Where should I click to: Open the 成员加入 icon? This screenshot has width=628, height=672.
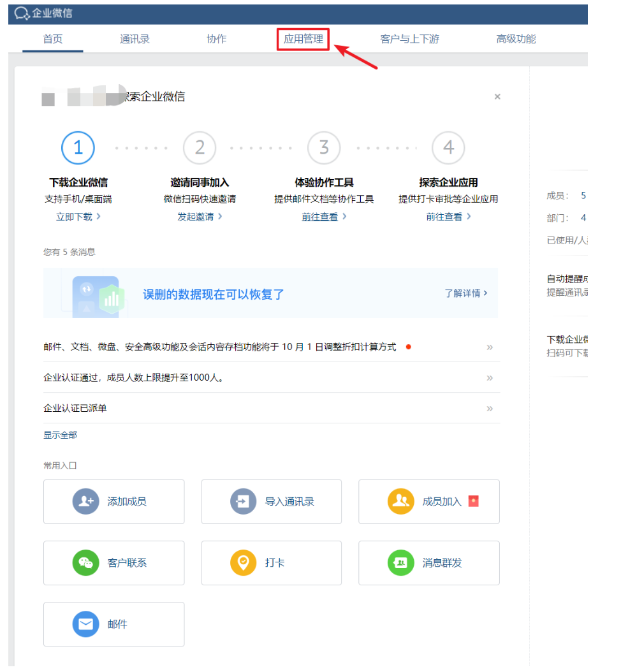(x=401, y=501)
